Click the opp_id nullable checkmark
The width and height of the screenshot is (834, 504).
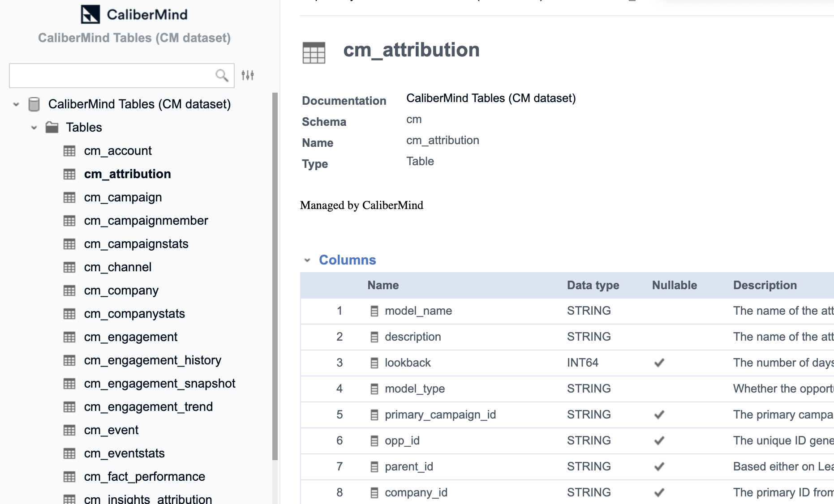click(x=659, y=440)
